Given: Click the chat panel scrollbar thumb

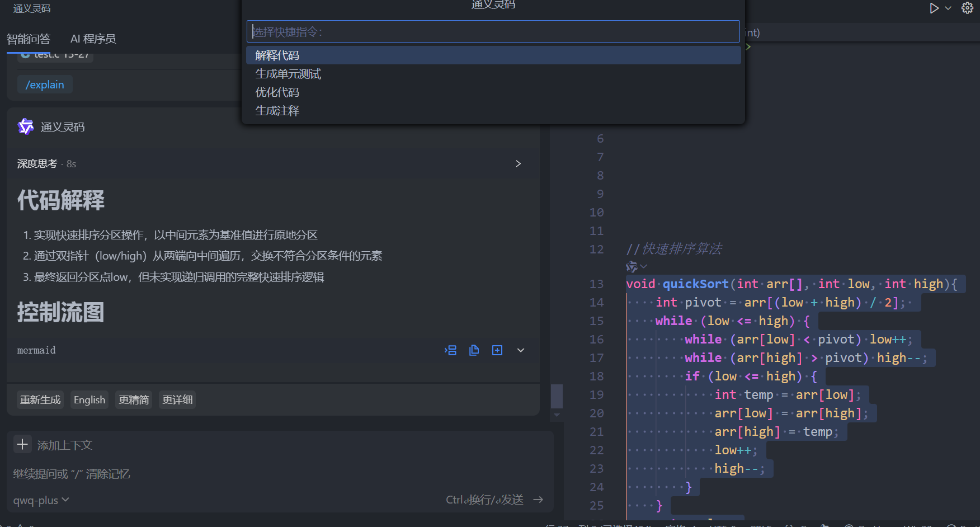Looking at the screenshot, I should (557, 396).
